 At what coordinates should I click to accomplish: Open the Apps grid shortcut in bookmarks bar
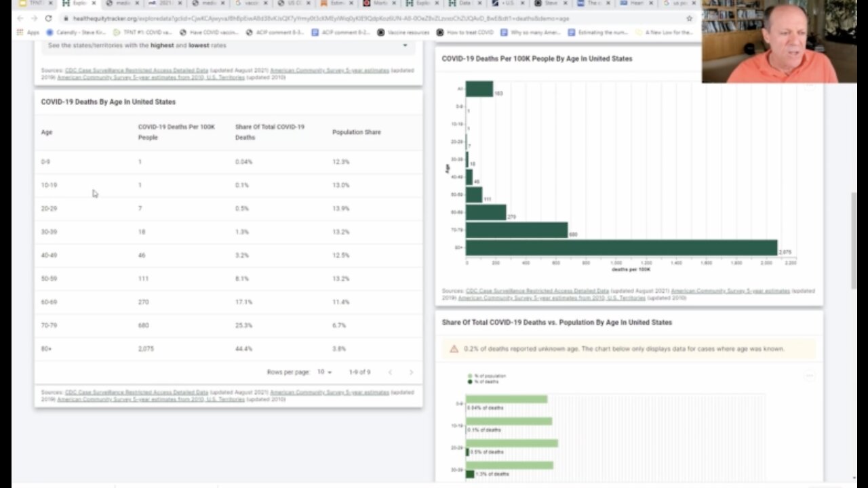(x=28, y=33)
